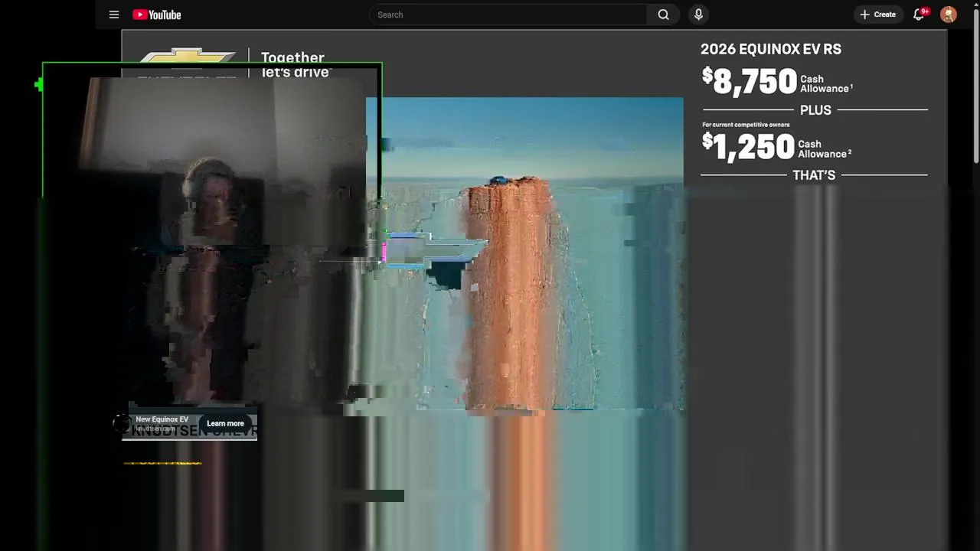Click the rock butte ad image
Screen dimensions: 980x551
pyautogui.click(x=524, y=253)
